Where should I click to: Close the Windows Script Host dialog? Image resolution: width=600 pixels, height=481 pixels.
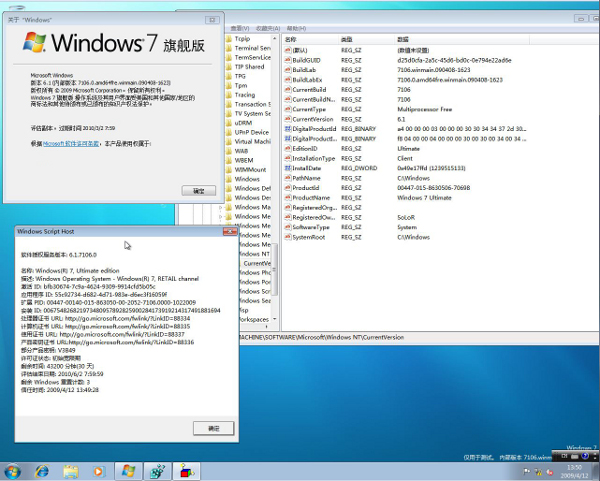[230, 231]
